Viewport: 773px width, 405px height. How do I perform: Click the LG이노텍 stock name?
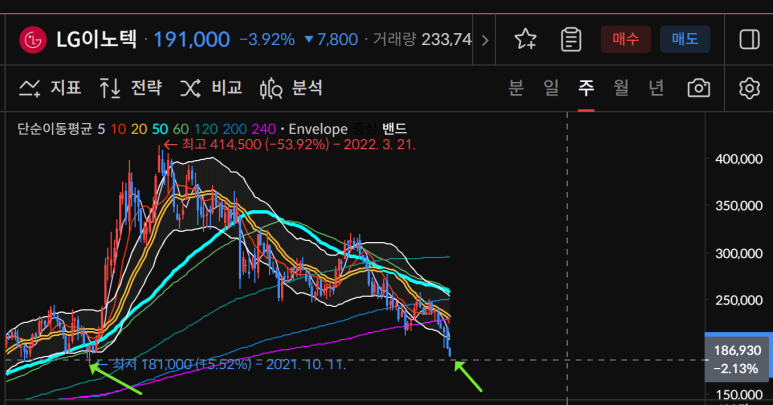click(96, 39)
